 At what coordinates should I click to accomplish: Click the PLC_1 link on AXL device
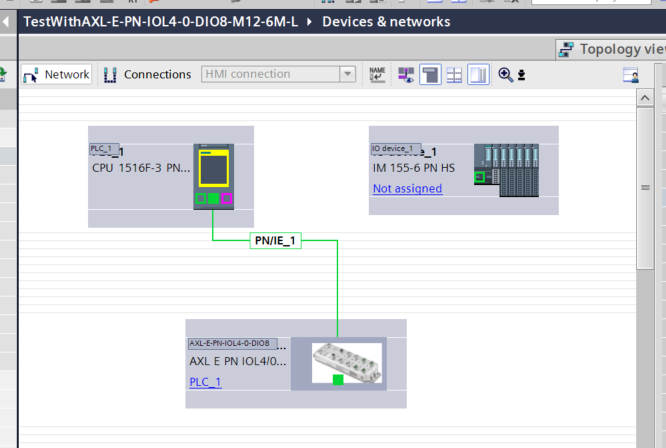tap(205, 382)
